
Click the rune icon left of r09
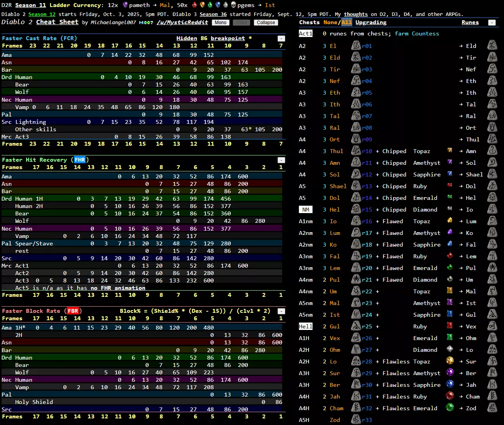click(356, 139)
